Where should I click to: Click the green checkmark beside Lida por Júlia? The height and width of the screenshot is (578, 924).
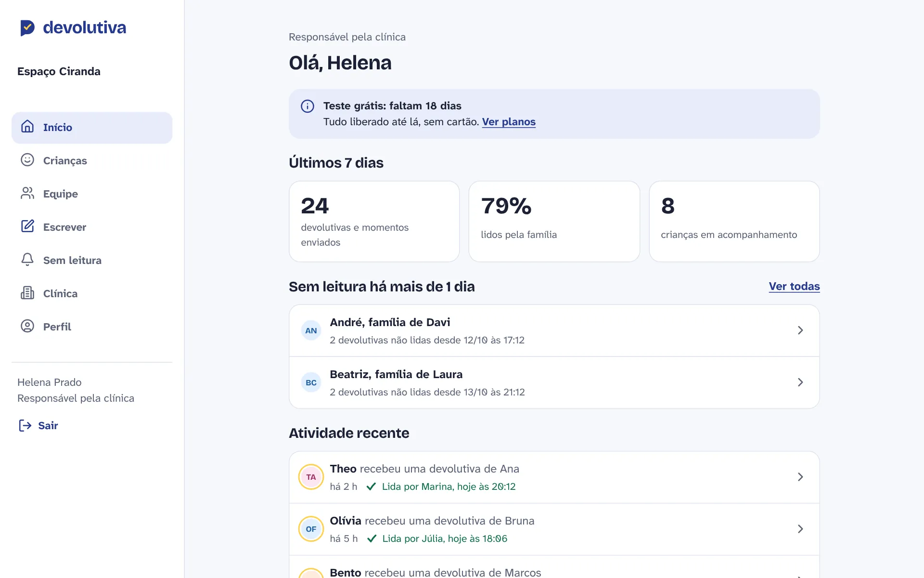(372, 539)
